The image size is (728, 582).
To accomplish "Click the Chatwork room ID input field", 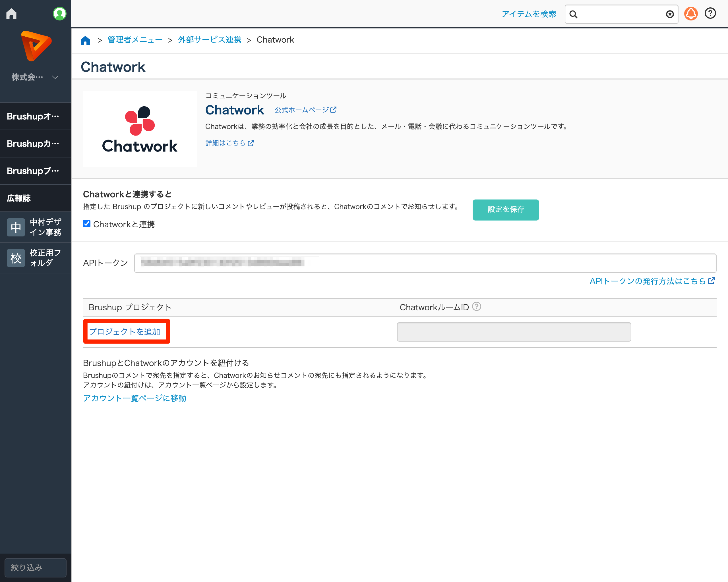I will [x=514, y=332].
